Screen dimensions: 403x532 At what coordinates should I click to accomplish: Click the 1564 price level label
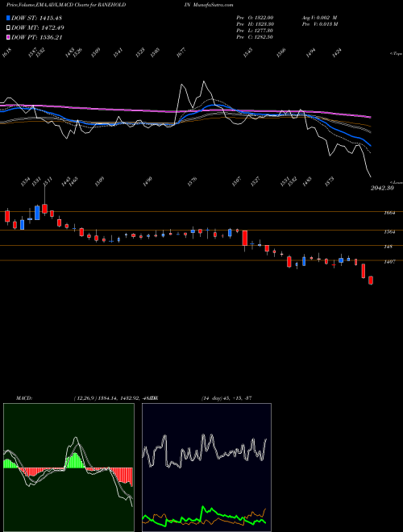[389, 232]
